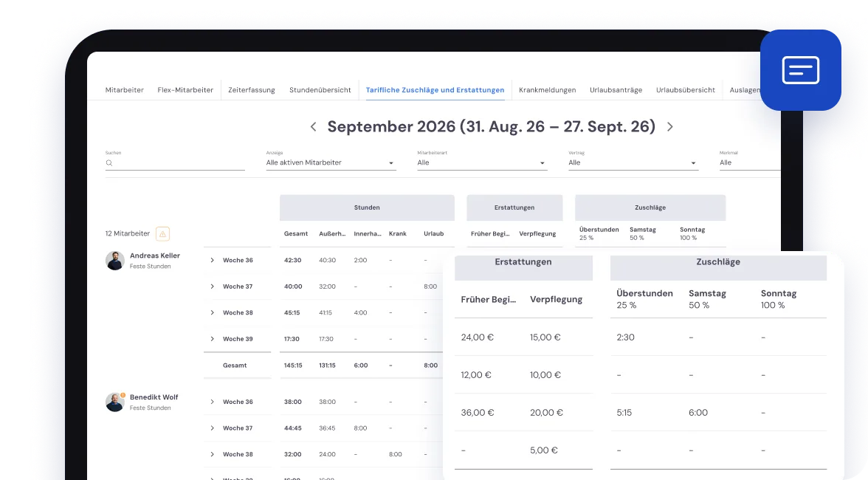This screenshot has height=480, width=868.
Task: Switch to the Urlaubsanträge tab
Action: (616, 90)
